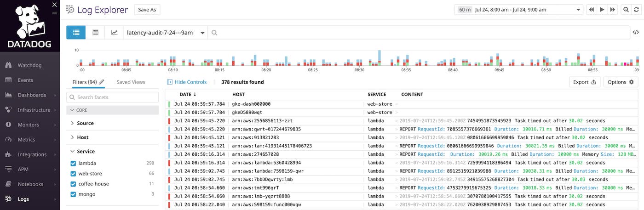Click the log search query field
The height and width of the screenshot is (210, 644).
click(x=419, y=33)
